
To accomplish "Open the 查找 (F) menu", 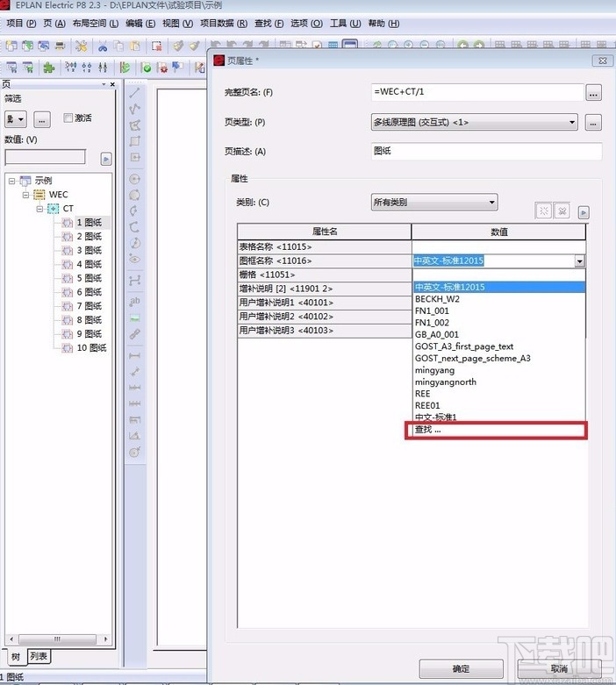I will (269, 23).
